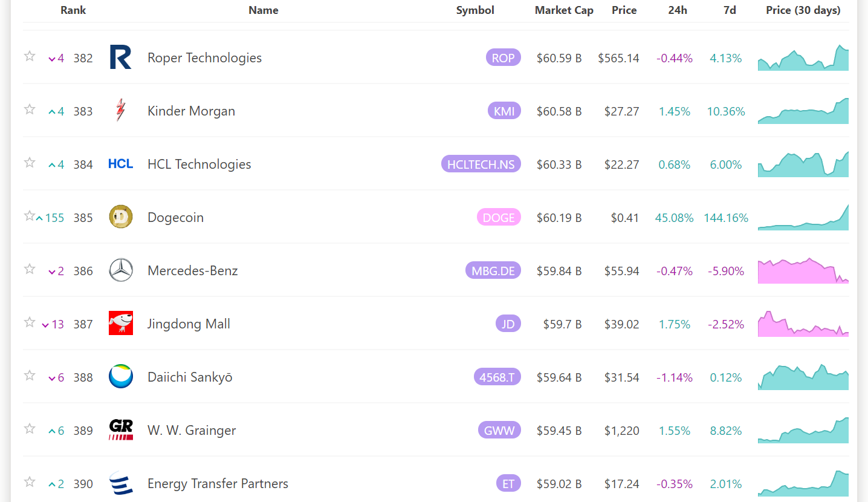868x502 pixels.
Task: Toggle favorite star for Energy Transfer Partners
Action: coord(30,482)
